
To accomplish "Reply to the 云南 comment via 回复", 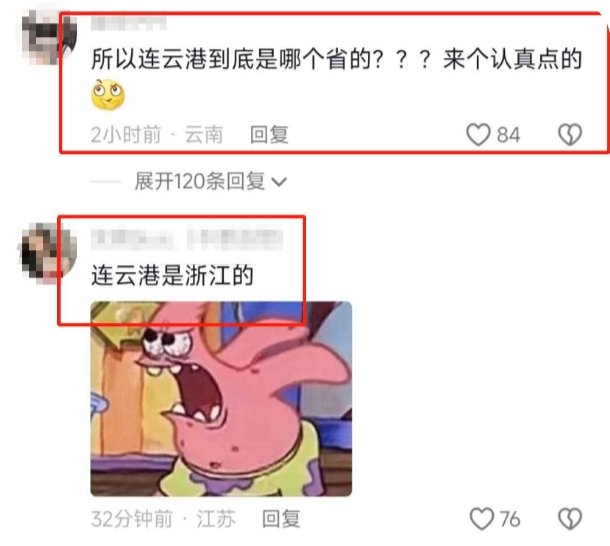I will point(269,135).
